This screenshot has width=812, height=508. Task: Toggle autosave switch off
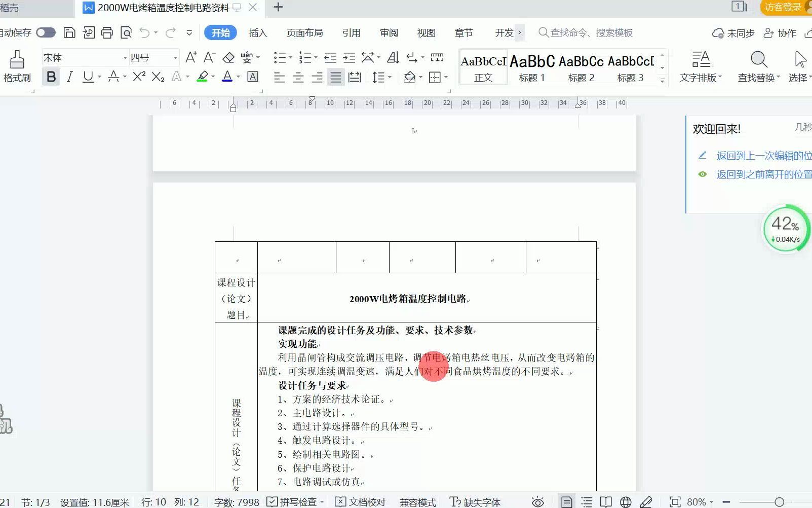click(x=46, y=32)
